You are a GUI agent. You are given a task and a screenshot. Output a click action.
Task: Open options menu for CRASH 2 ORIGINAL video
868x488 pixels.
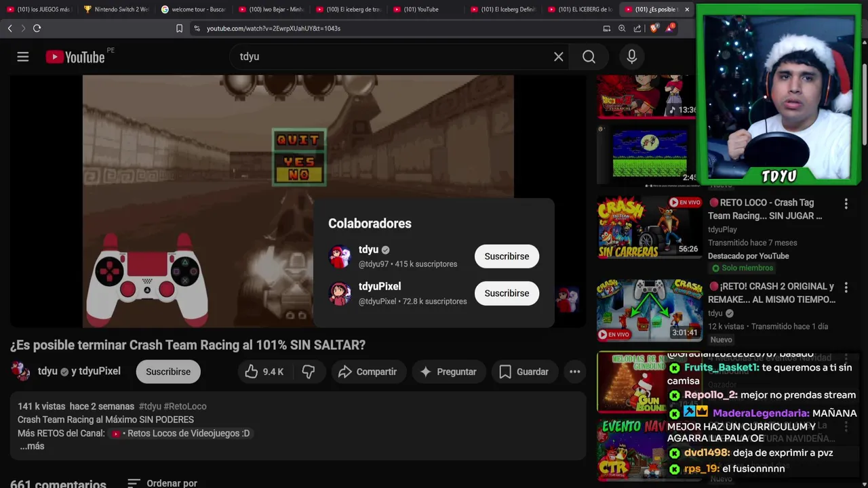point(846,288)
